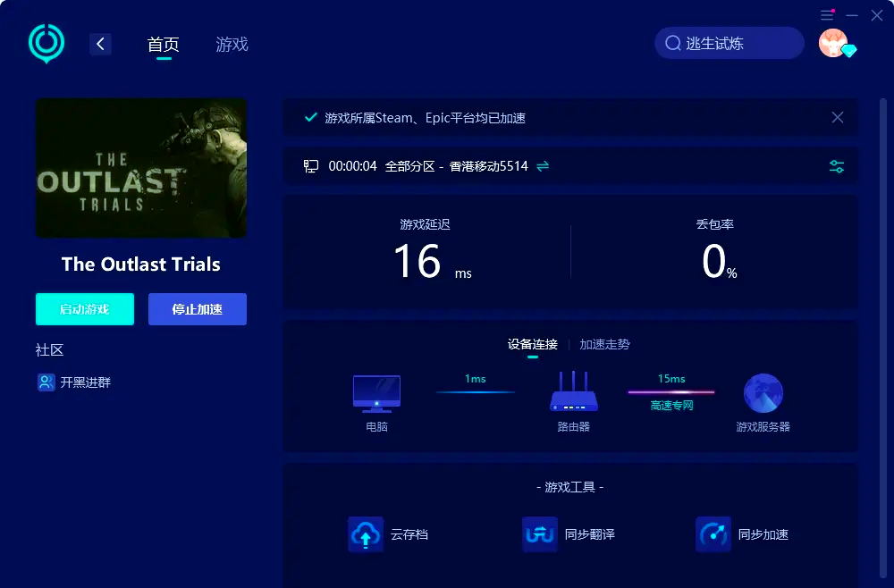
Task: Click the 启动游戏 button
Action: point(85,309)
